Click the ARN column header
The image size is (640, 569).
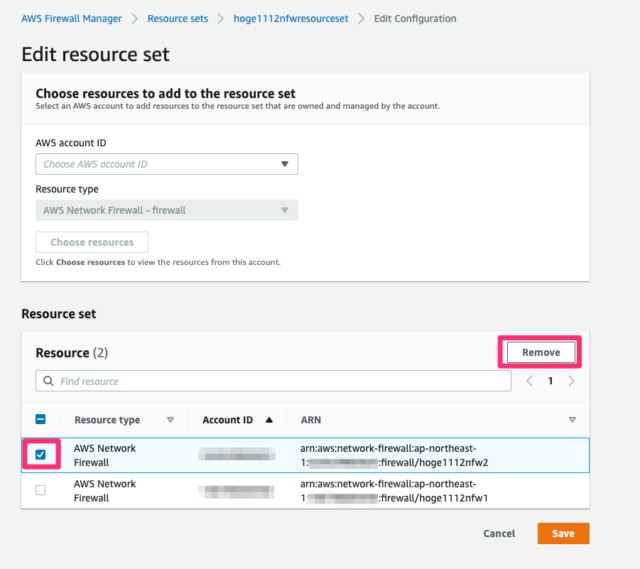pyautogui.click(x=311, y=420)
